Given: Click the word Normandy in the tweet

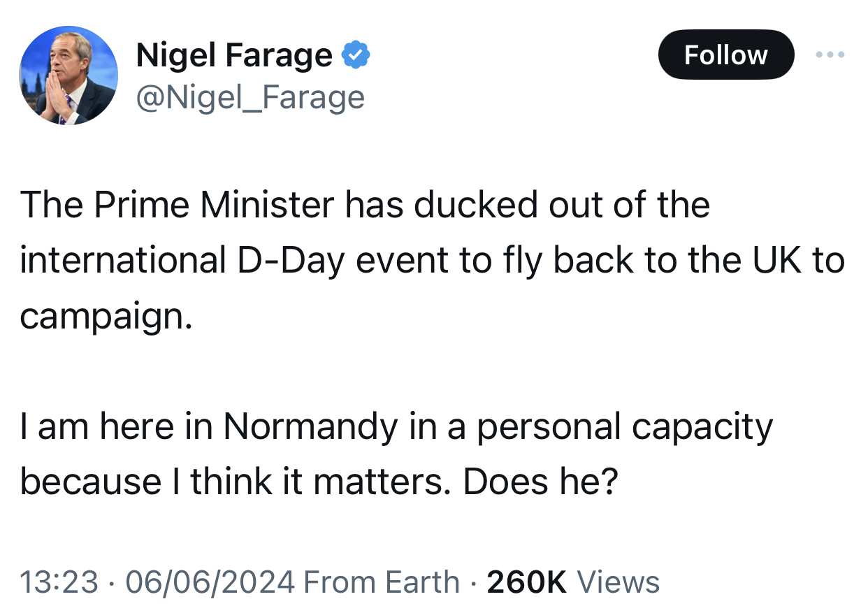Looking at the screenshot, I should [x=310, y=427].
